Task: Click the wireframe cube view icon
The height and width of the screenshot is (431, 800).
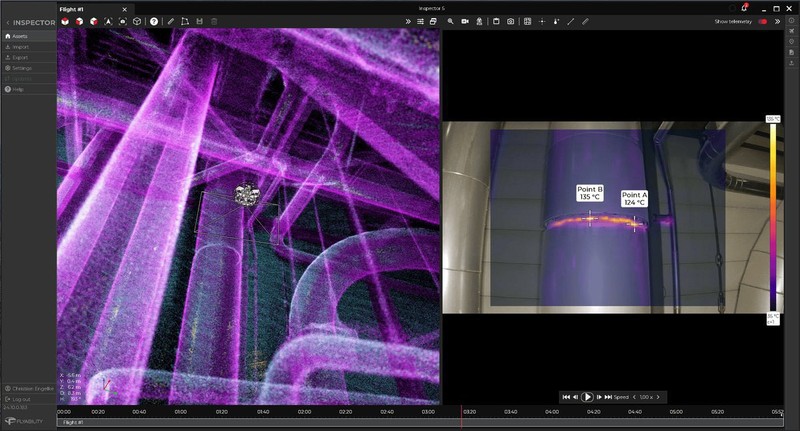Action: [x=135, y=21]
